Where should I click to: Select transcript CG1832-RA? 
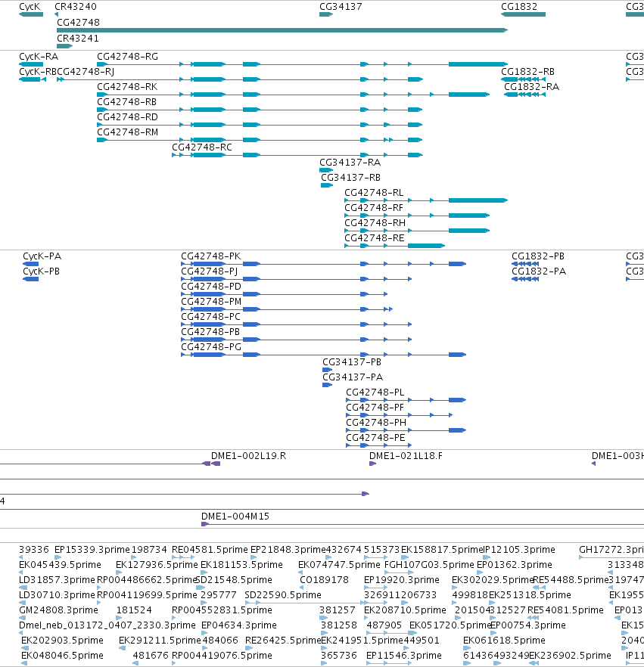(x=532, y=87)
